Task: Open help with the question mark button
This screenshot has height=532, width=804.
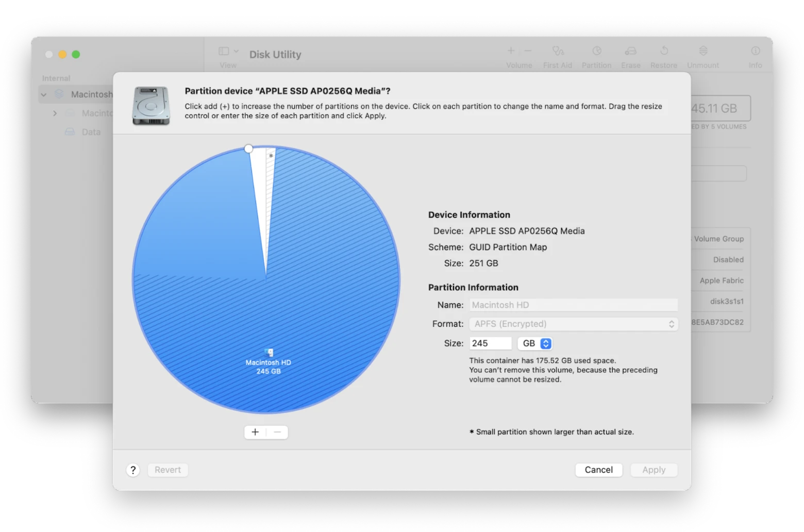Action: tap(133, 470)
